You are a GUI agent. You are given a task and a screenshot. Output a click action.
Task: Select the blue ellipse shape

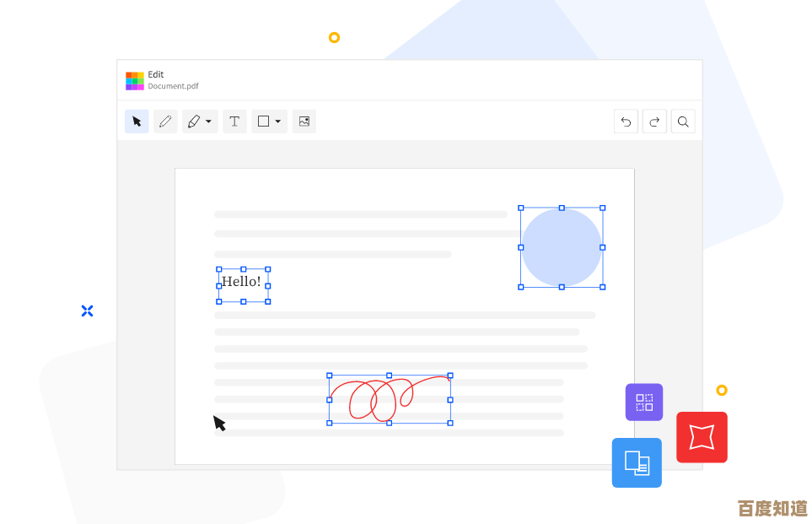(x=561, y=247)
